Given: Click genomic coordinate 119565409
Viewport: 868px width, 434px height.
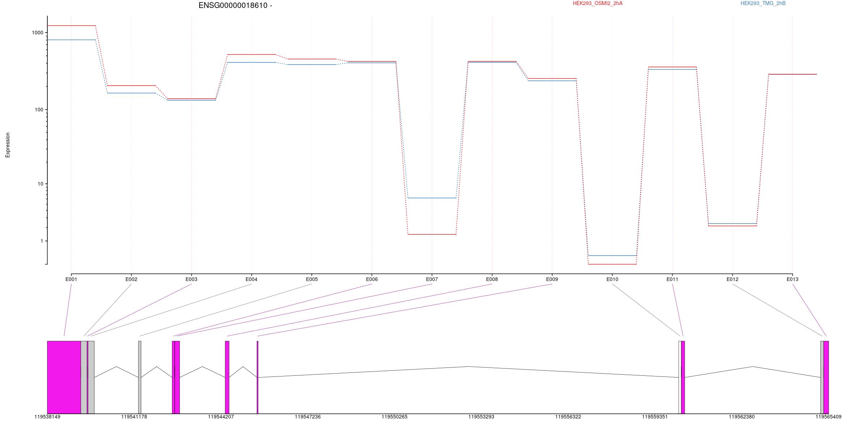Looking at the screenshot, I should click(829, 417).
